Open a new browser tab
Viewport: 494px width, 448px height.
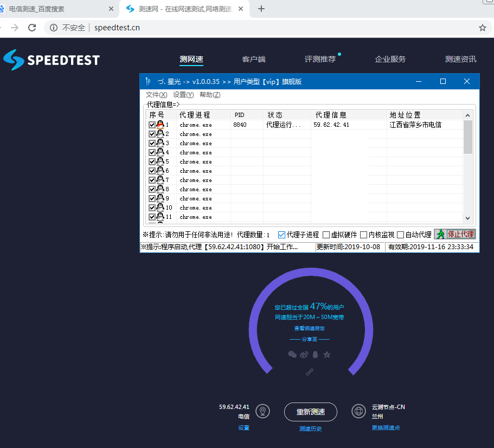pyautogui.click(x=261, y=9)
